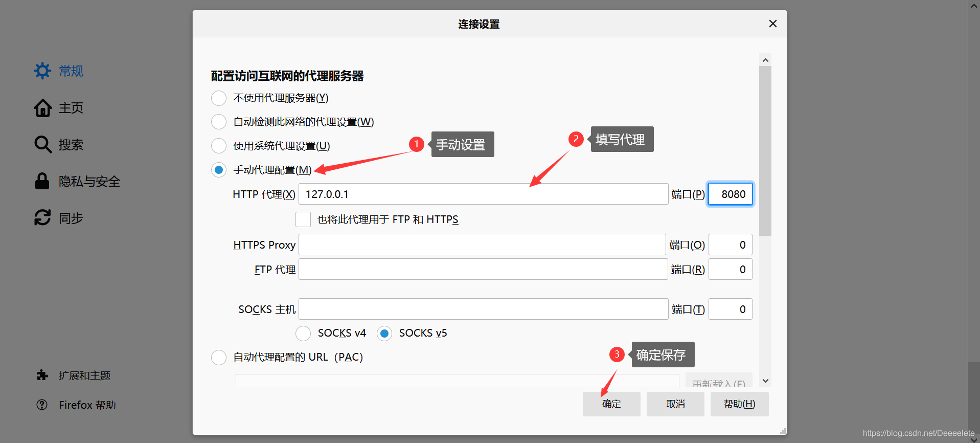Click 取消 to discard changes
This screenshot has width=980, height=443.
(x=675, y=404)
